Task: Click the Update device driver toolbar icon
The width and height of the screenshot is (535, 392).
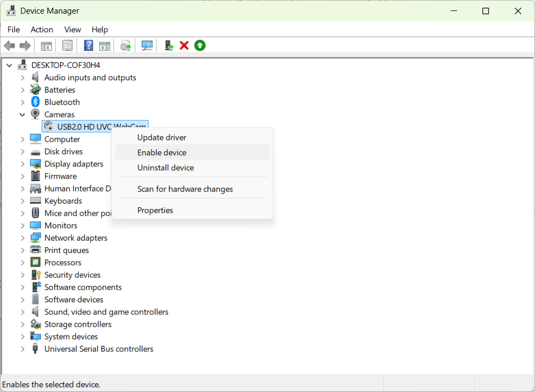Action: point(126,46)
